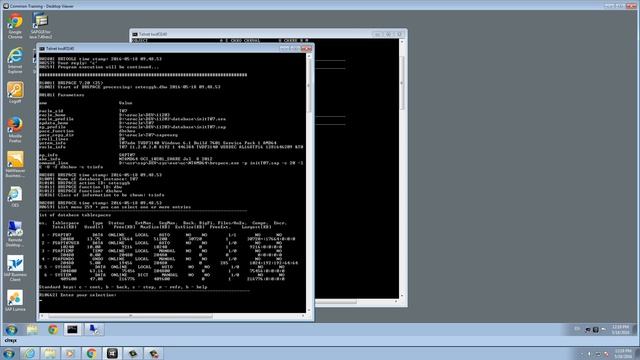
Task: Click the down arrow of front Telnet vertical scrollbar
Action: (x=309, y=310)
